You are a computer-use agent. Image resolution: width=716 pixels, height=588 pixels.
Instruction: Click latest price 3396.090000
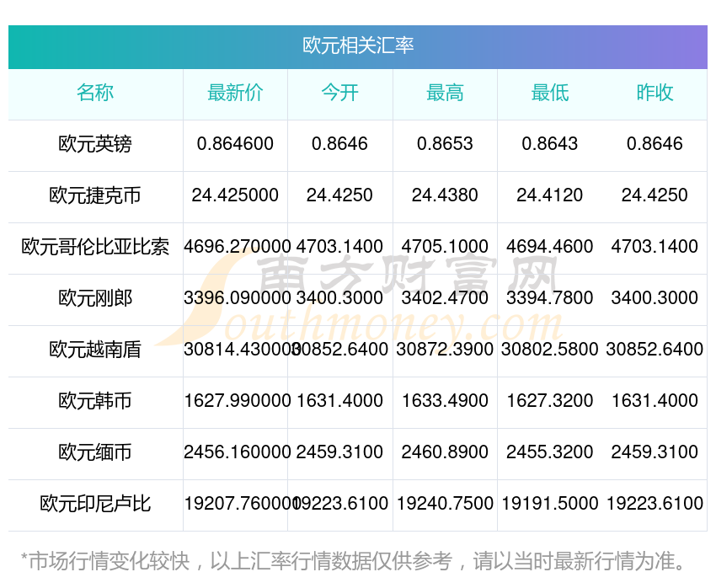click(237, 298)
